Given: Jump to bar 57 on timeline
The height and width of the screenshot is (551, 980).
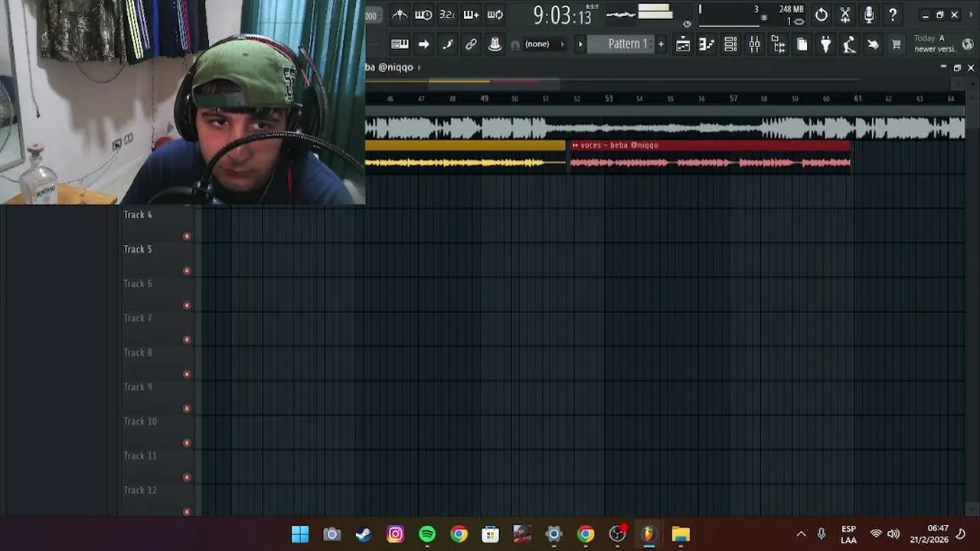Looking at the screenshot, I should [x=733, y=99].
